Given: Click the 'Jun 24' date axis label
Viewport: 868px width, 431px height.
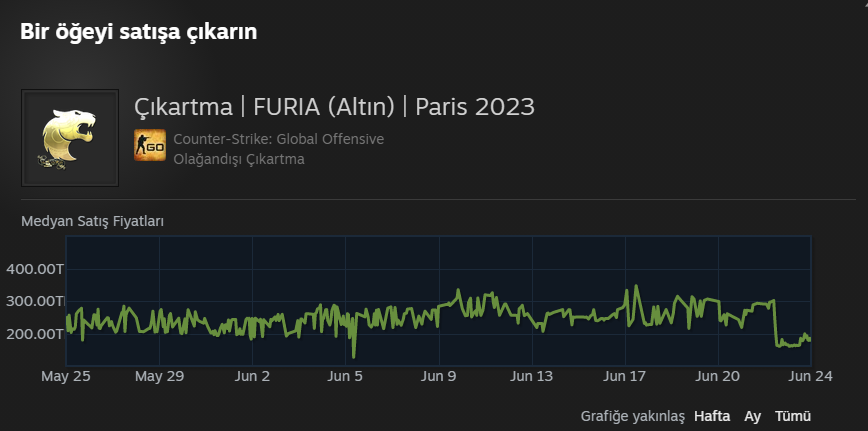Looking at the screenshot, I should 810,376.
